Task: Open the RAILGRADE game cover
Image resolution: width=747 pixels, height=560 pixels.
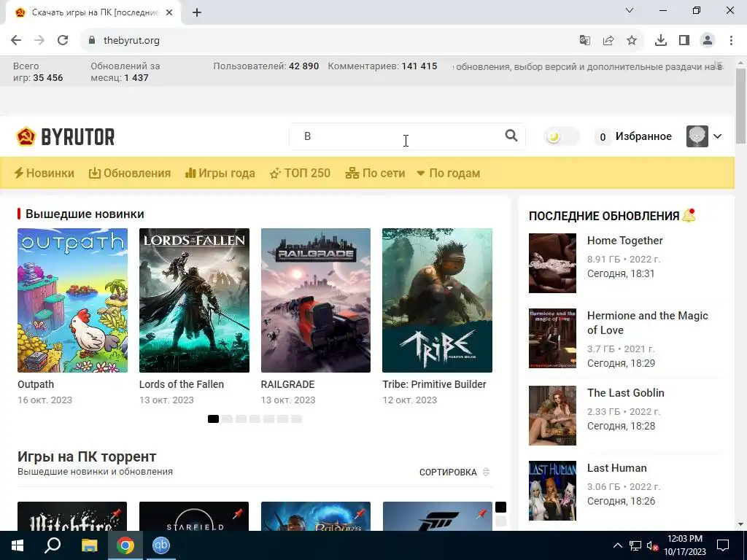Action: [315, 300]
